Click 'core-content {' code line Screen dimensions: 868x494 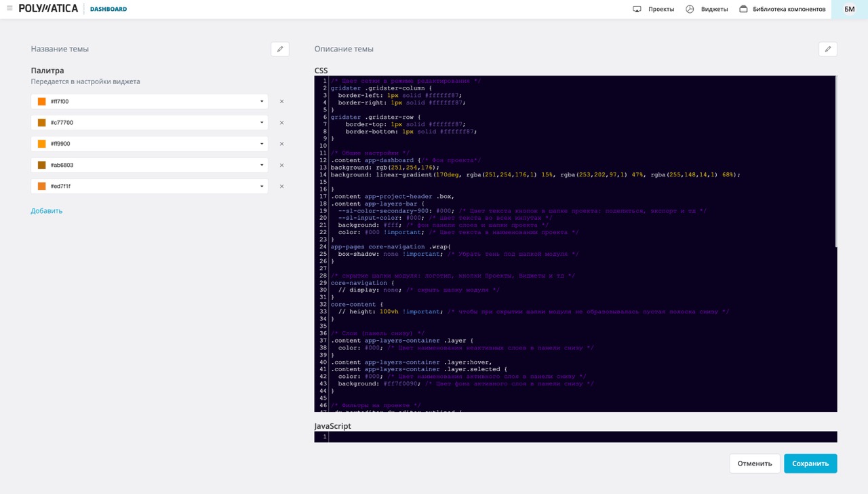(357, 305)
